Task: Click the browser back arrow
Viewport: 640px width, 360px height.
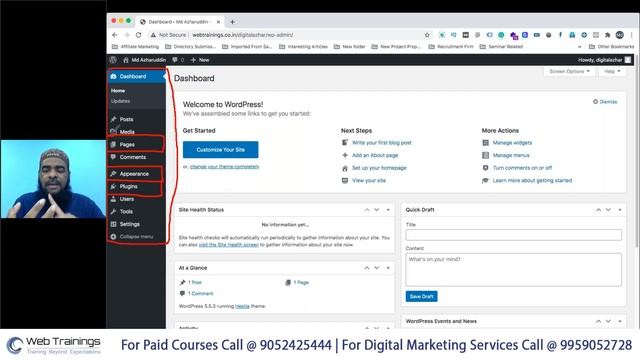Action: coord(115,35)
